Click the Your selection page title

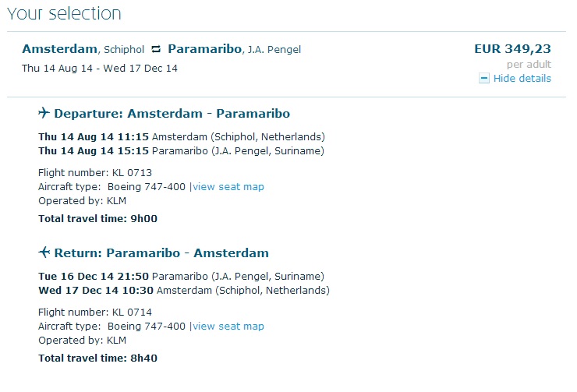coord(64,13)
